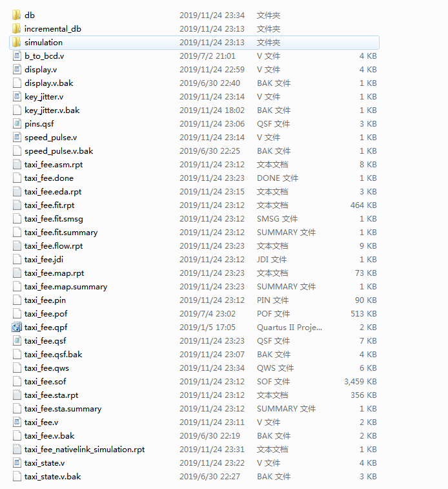The height and width of the screenshot is (489, 448).
Task: Click the taxi_fee.qpf Quartus project icon
Action: (x=17, y=327)
